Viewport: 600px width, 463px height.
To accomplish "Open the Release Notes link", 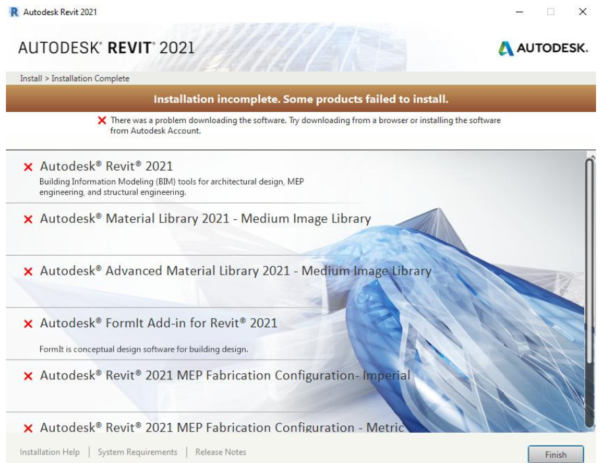I will pyautogui.click(x=221, y=452).
